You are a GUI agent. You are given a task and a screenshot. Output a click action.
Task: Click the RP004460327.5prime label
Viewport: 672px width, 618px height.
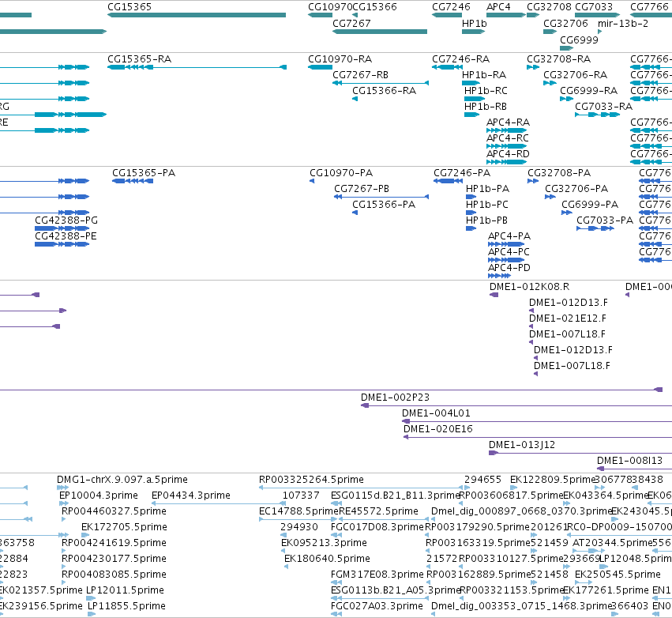coord(114,511)
